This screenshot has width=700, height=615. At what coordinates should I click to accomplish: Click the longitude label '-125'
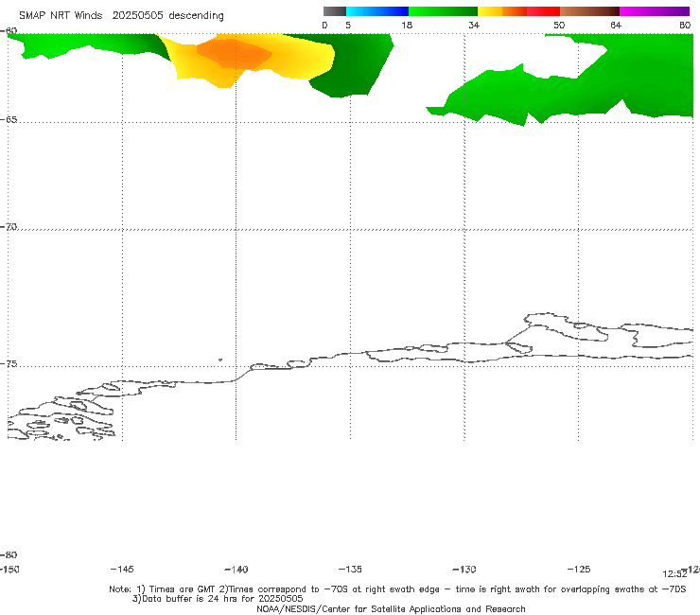tap(579, 570)
